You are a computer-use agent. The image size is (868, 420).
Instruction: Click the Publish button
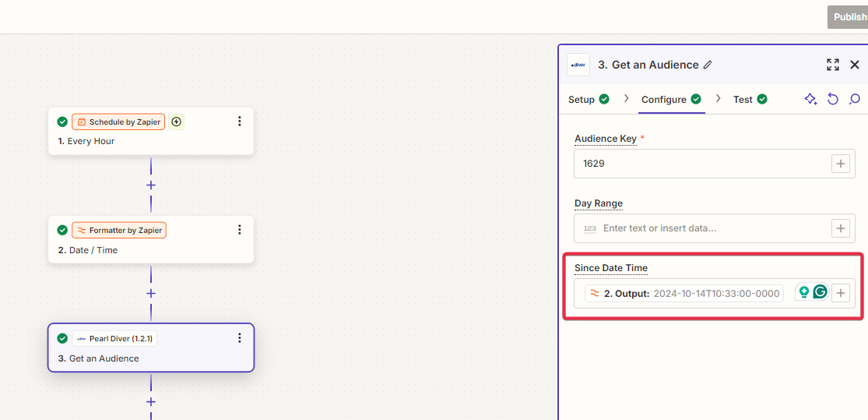click(849, 17)
